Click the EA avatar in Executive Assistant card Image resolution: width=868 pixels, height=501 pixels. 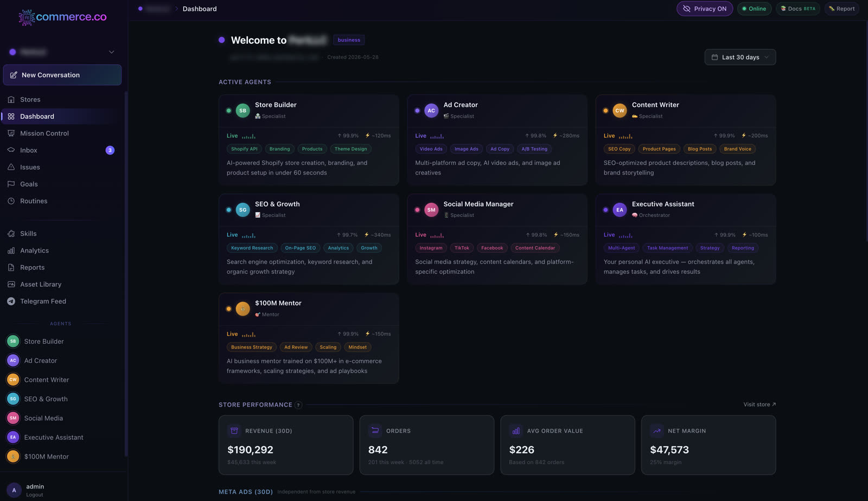(620, 210)
